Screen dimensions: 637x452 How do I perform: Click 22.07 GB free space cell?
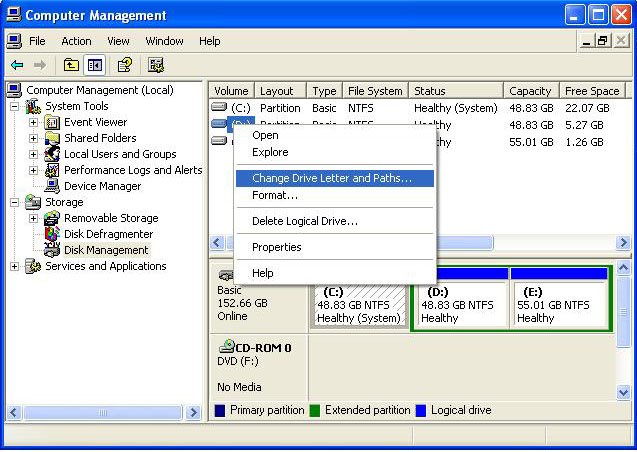point(587,108)
